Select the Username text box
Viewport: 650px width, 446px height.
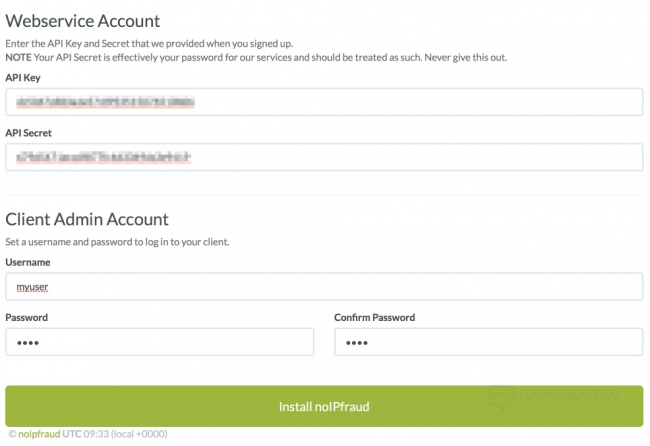pos(324,287)
